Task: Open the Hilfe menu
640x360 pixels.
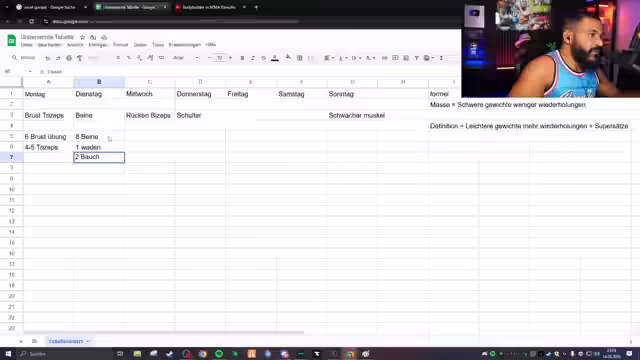Action: 211,44
